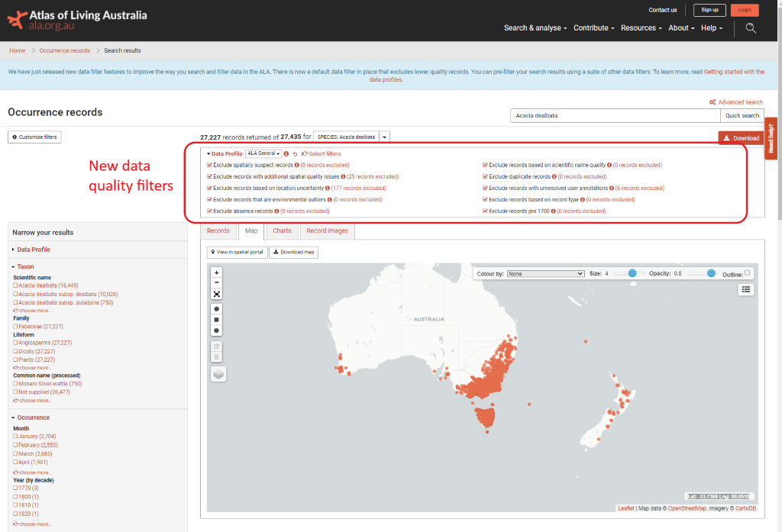Screen dimensions: 782x532
Task: Switch to the Charts tab
Action: pyautogui.click(x=282, y=231)
